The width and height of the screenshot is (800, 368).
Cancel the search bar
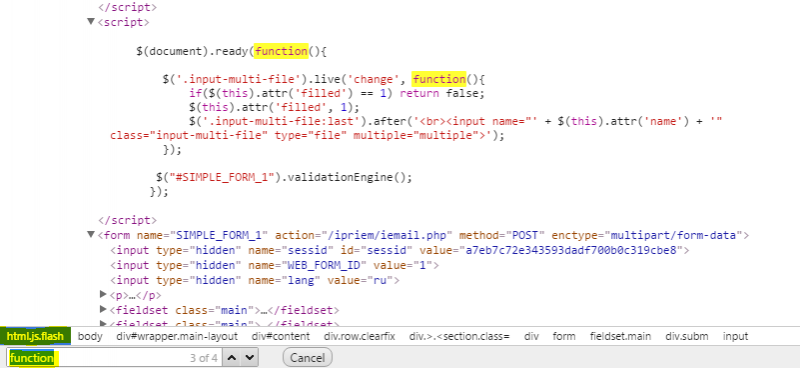[307, 358]
